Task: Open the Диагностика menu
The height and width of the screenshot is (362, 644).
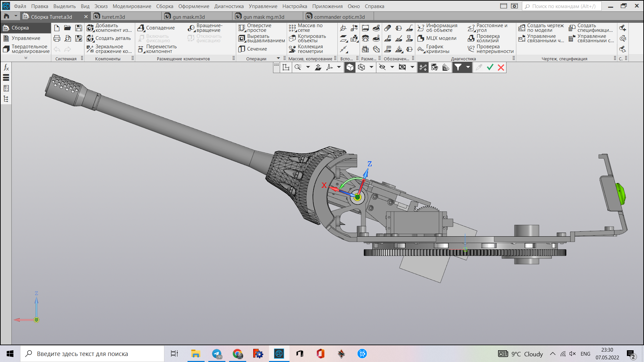Action: [229, 6]
